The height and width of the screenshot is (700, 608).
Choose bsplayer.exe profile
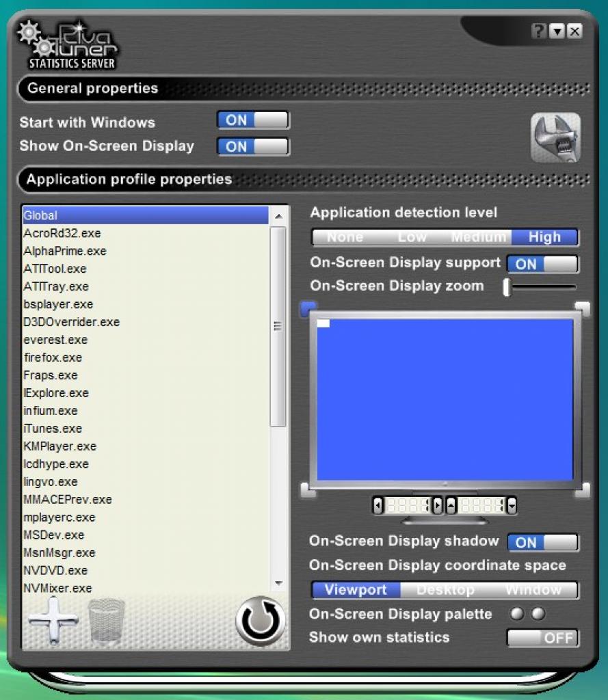146,304
